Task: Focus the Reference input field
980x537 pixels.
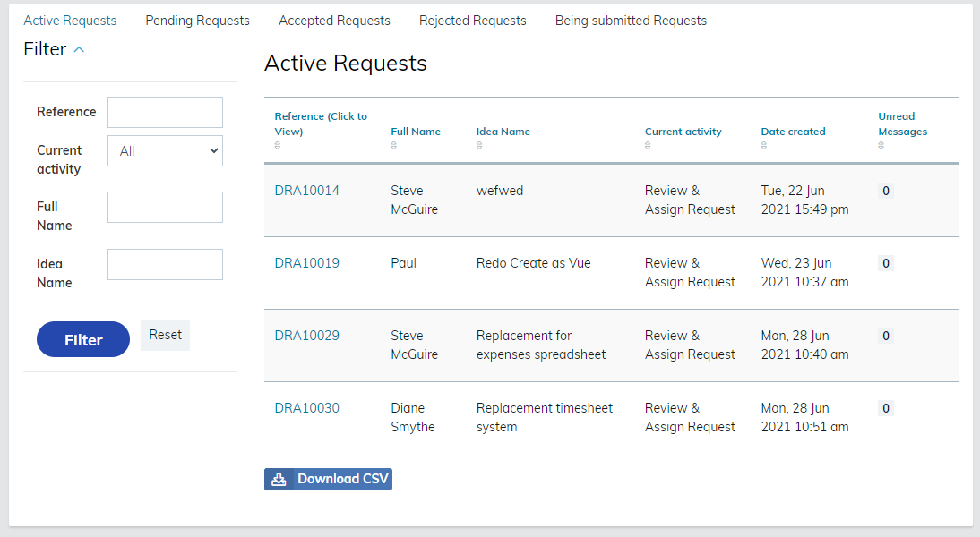Action: point(165,113)
